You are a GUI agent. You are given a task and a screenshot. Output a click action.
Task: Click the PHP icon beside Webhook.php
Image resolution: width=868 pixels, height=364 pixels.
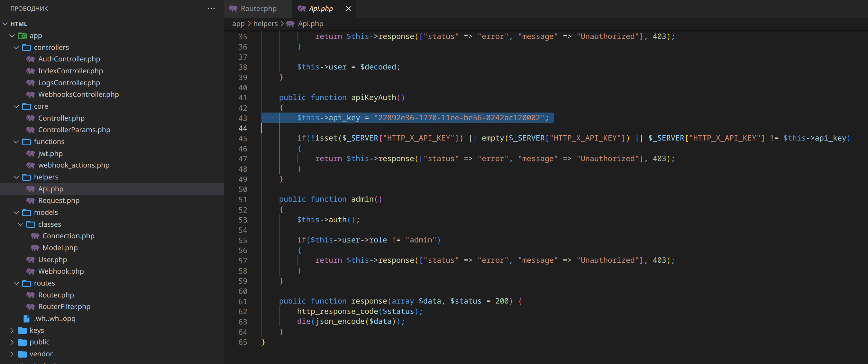tap(31, 272)
